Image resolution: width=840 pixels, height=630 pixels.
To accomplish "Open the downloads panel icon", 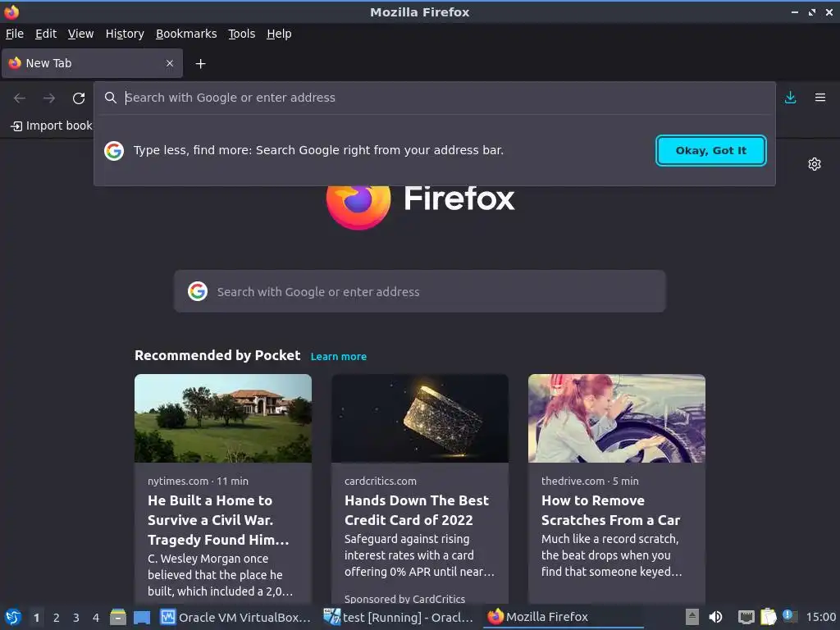I will 790,98.
